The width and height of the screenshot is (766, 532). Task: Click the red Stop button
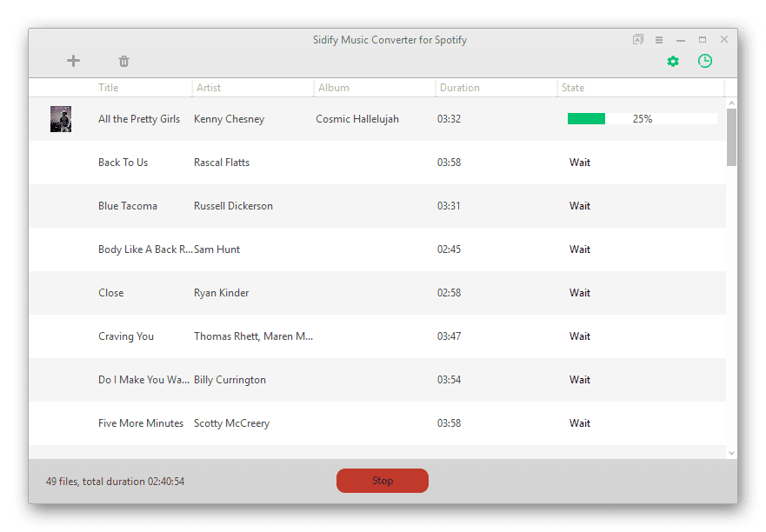pyautogui.click(x=383, y=481)
